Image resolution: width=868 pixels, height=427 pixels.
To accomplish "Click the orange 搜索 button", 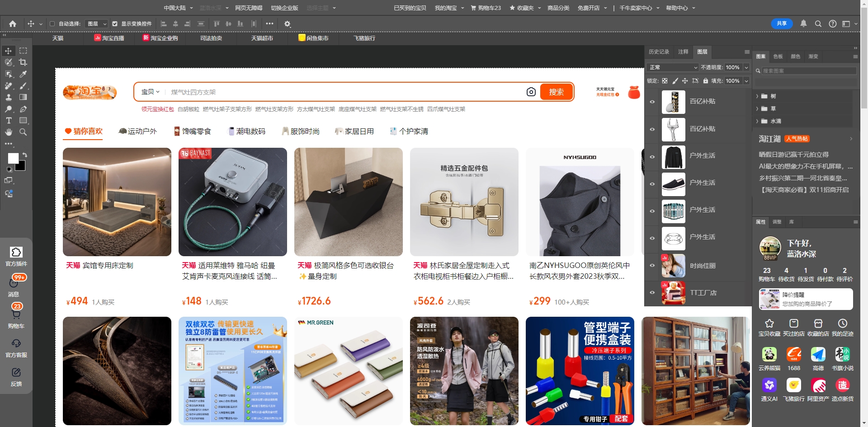I will point(557,92).
